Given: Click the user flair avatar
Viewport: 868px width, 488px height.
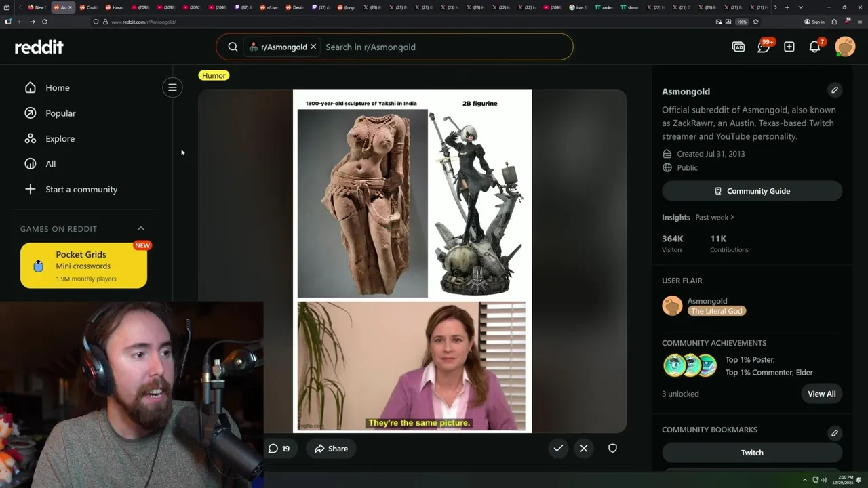Looking at the screenshot, I should 672,306.
